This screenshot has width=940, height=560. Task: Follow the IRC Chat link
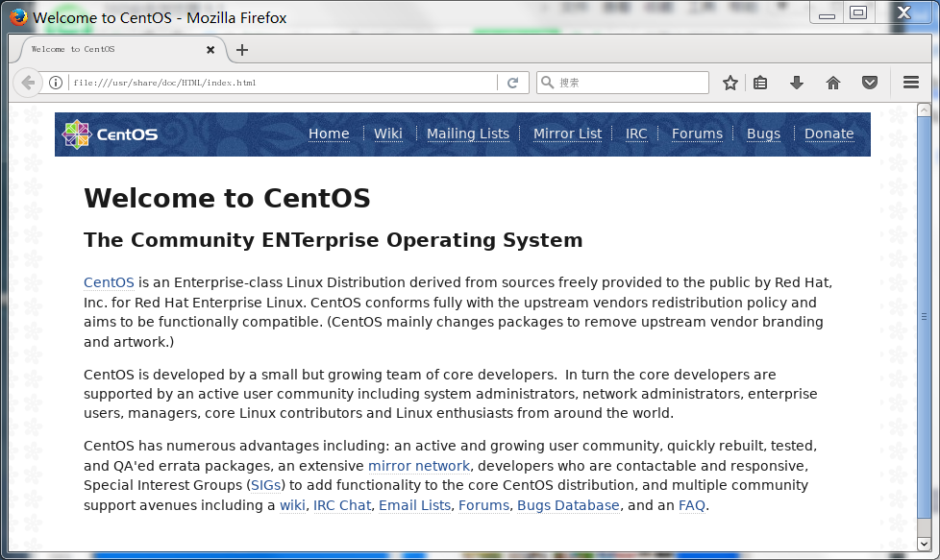tap(342, 505)
